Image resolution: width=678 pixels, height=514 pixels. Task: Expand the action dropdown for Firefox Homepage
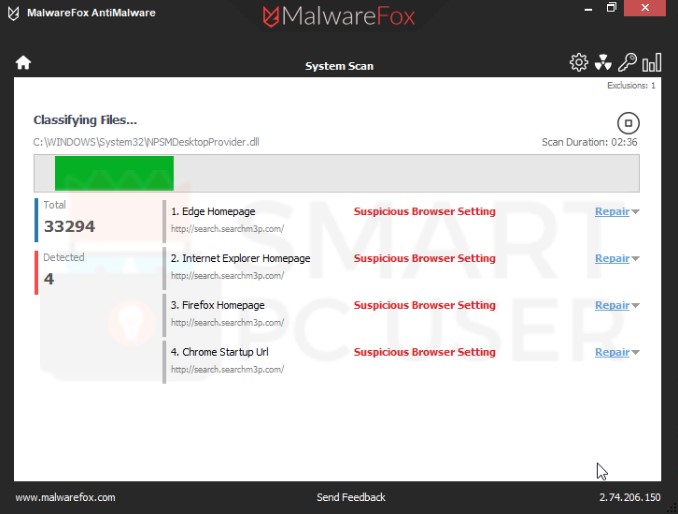coord(635,306)
